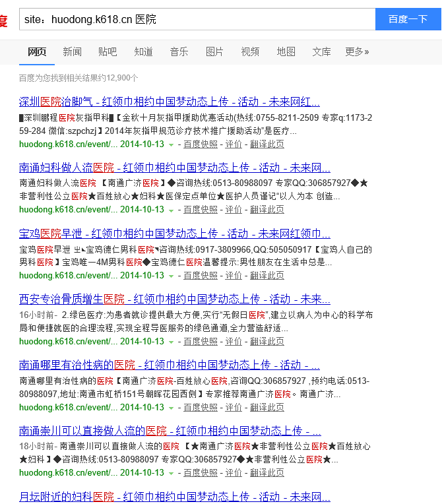Open 百度快照 for 南通崇川 result

201,472
